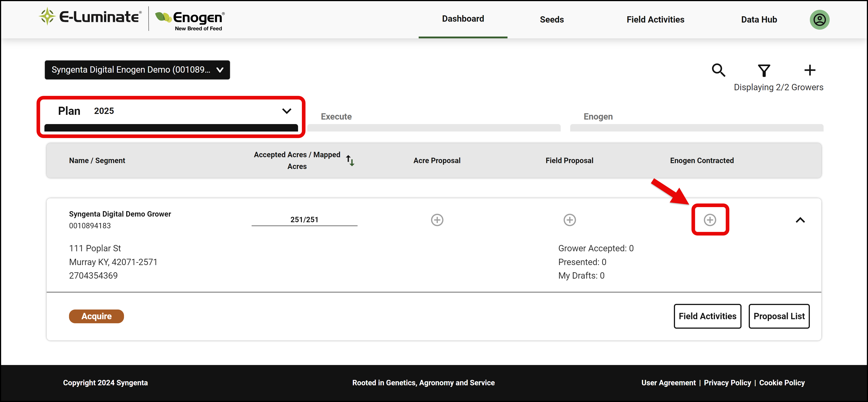This screenshot has height=402, width=868.
Task: Open the Proposal List button
Action: coord(779,316)
